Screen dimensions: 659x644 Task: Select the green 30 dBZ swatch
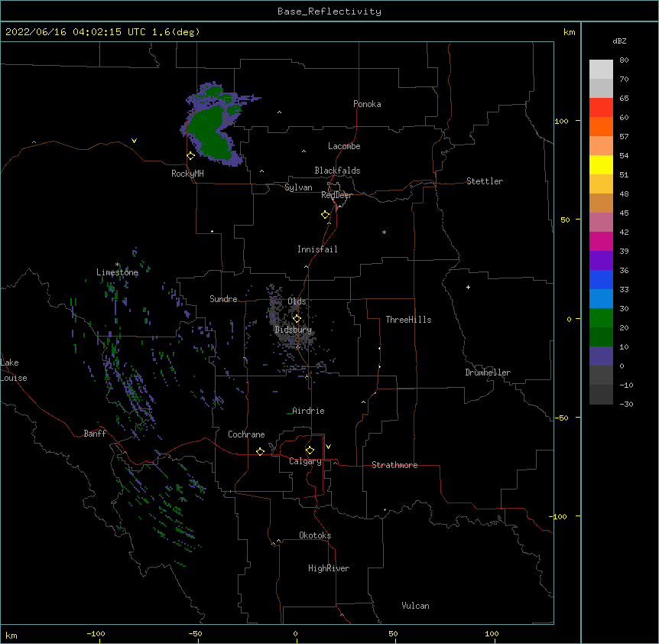click(601, 318)
